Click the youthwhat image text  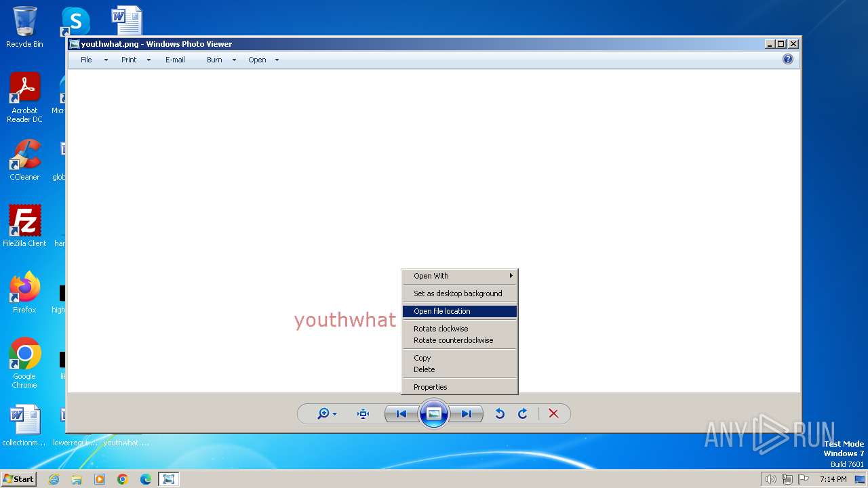coord(345,320)
